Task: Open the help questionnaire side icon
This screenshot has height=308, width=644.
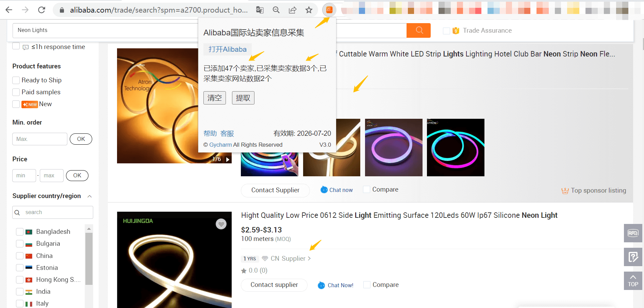Action: (633, 257)
